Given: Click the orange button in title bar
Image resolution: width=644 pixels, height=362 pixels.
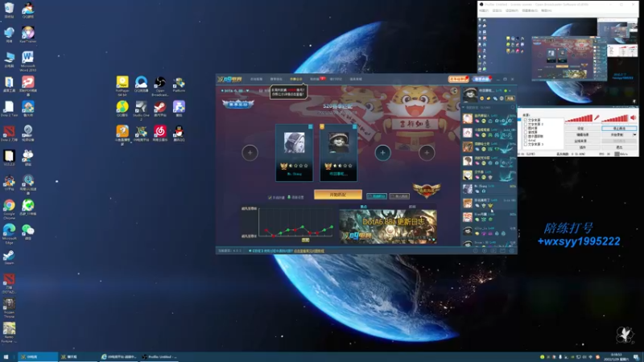Looking at the screenshot, I should pos(458,79).
